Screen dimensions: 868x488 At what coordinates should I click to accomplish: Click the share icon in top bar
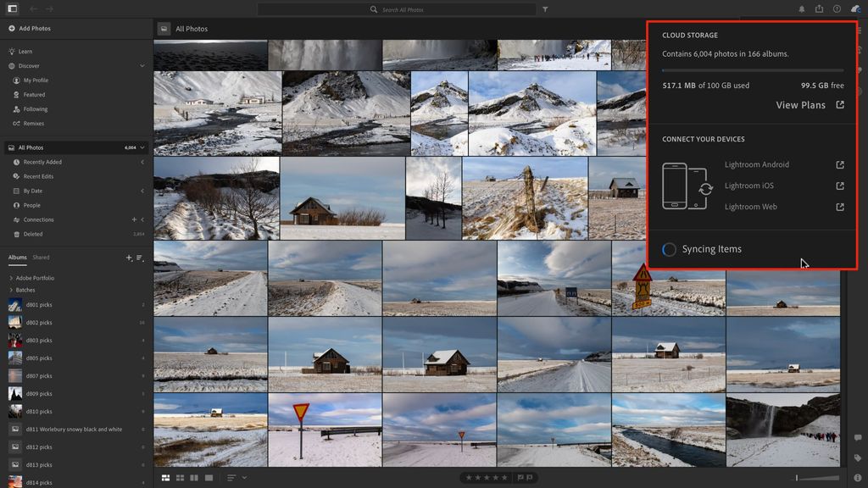818,9
